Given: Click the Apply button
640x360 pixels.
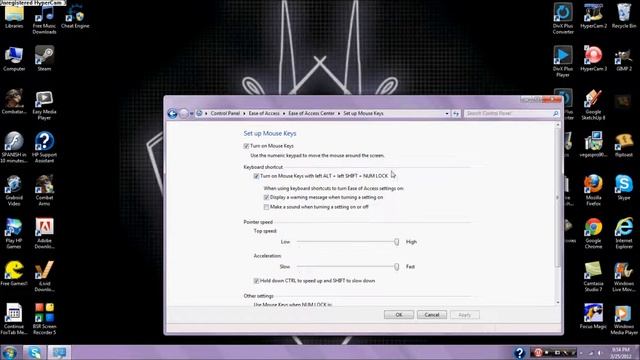Looking at the screenshot, I should [x=465, y=315].
